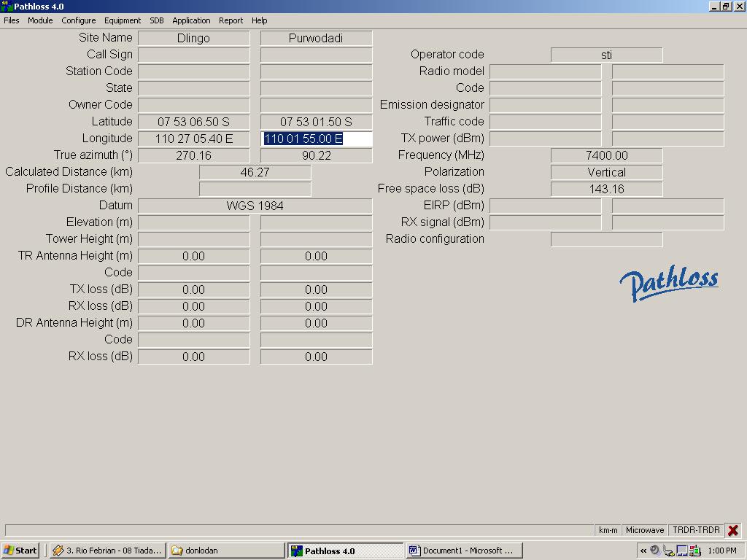The height and width of the screenshot is (560, 747).
Task: Click the Dlingo Call Sign field
Action: [x=193, y=55]
